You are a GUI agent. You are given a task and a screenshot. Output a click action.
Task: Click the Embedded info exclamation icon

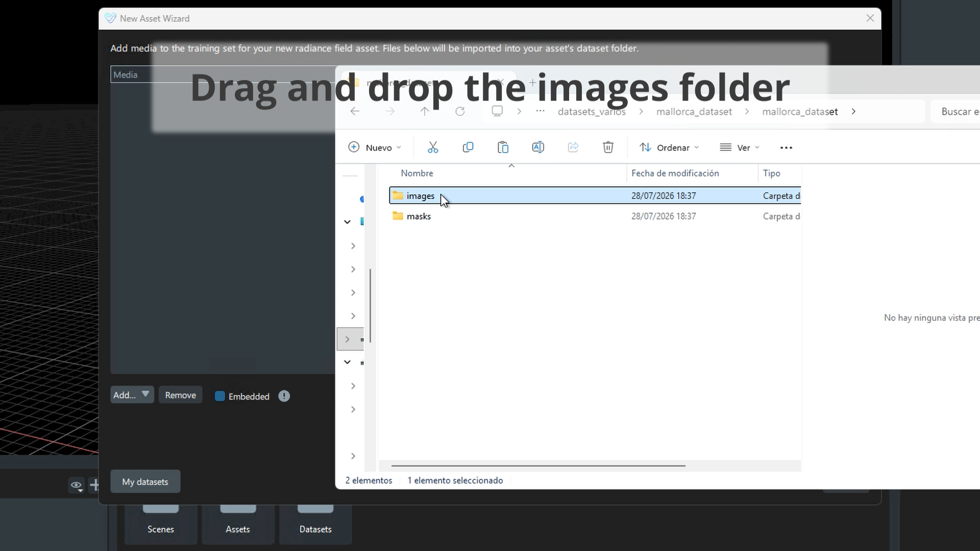point(284,396)
